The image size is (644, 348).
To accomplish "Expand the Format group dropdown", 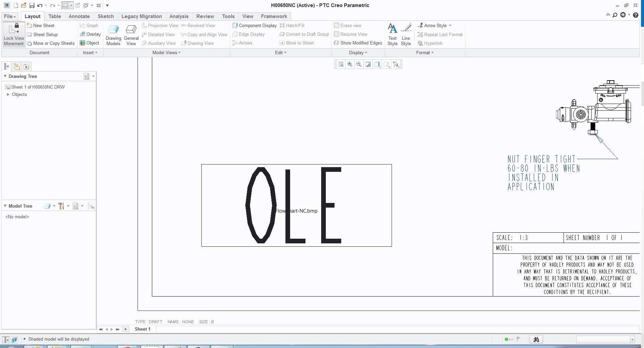I will [425, 52].
